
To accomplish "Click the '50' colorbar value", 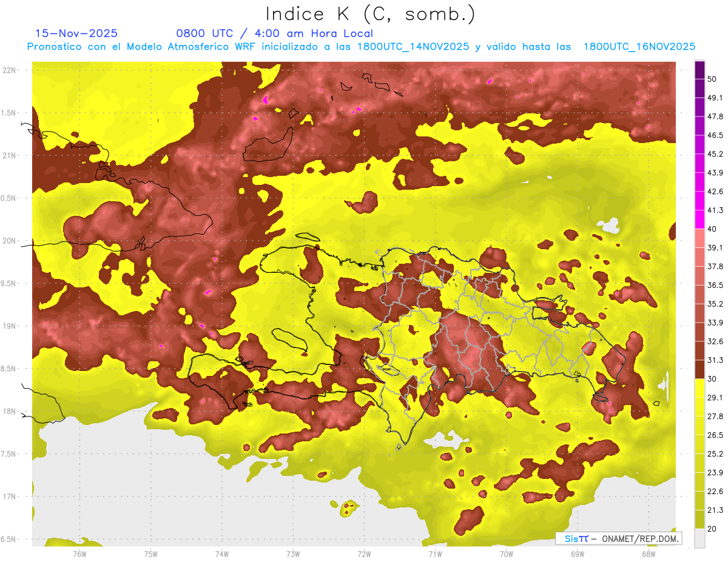I will click(713, 79).
